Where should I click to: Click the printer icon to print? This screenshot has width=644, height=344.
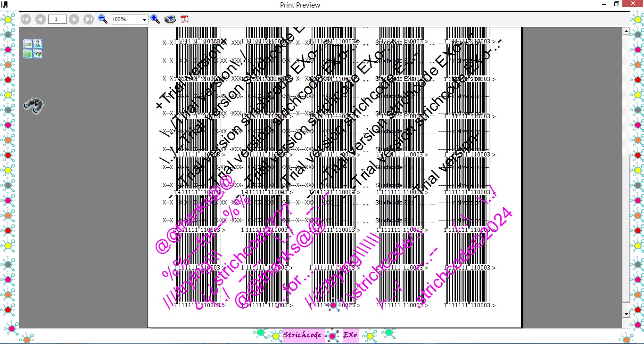(170, 19)
